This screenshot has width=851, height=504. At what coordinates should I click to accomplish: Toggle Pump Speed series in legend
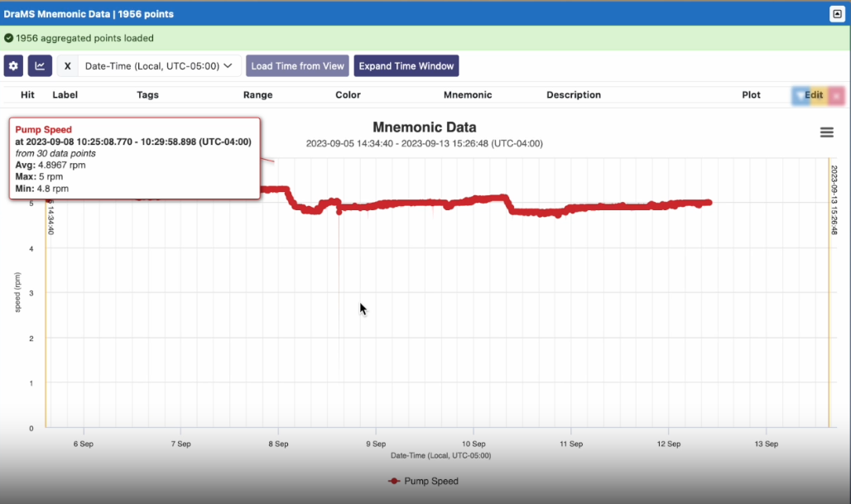click(423, 481)
